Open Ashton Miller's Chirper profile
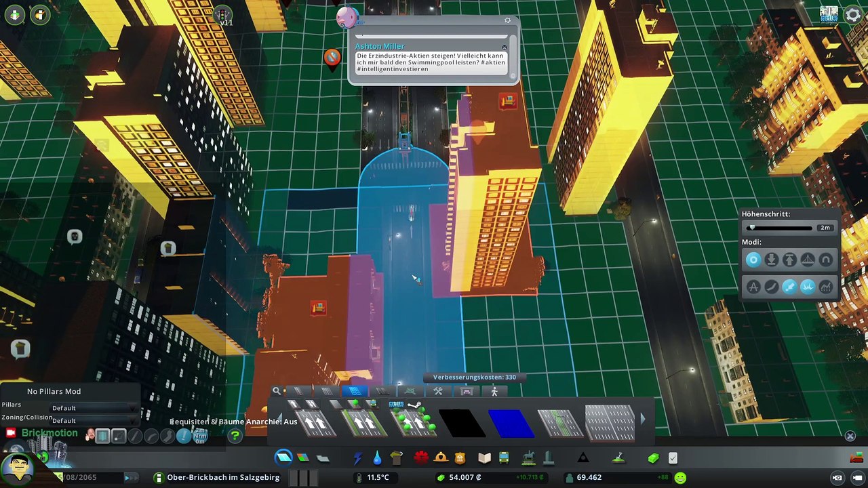Image resolution: width=868 pixels, height=488 pixels. click(380, 46)
